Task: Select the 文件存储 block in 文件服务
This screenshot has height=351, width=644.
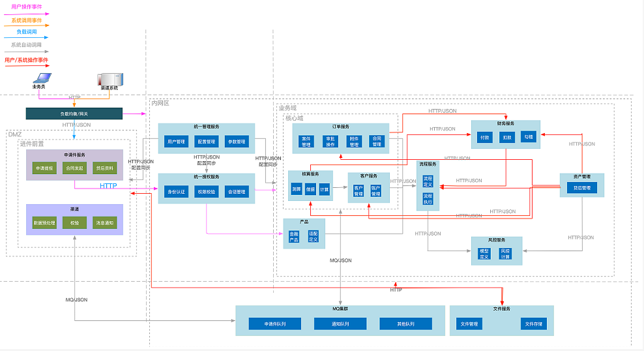Action: tap(533, 324)
